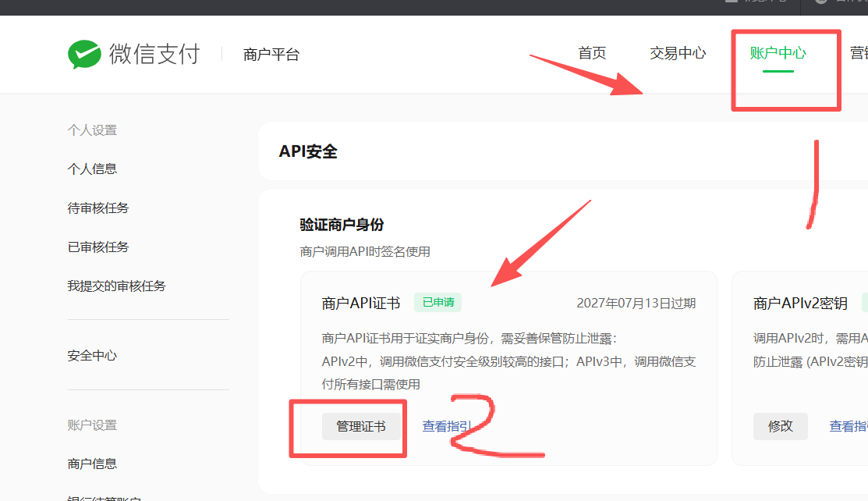The width and height of the screenshot is (868, 501).
Task: Click the 修改 button for APIv2密钥
Action: click(780, 426)
